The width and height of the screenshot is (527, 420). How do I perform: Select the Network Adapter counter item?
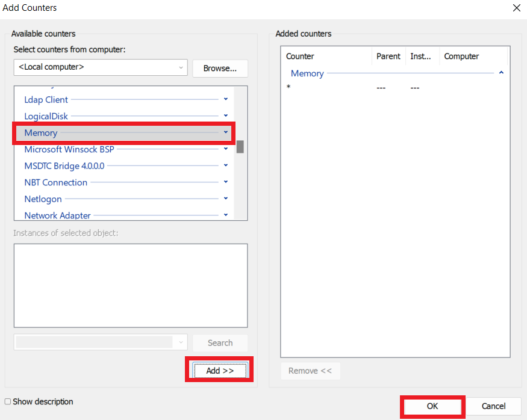click(57, 215)
